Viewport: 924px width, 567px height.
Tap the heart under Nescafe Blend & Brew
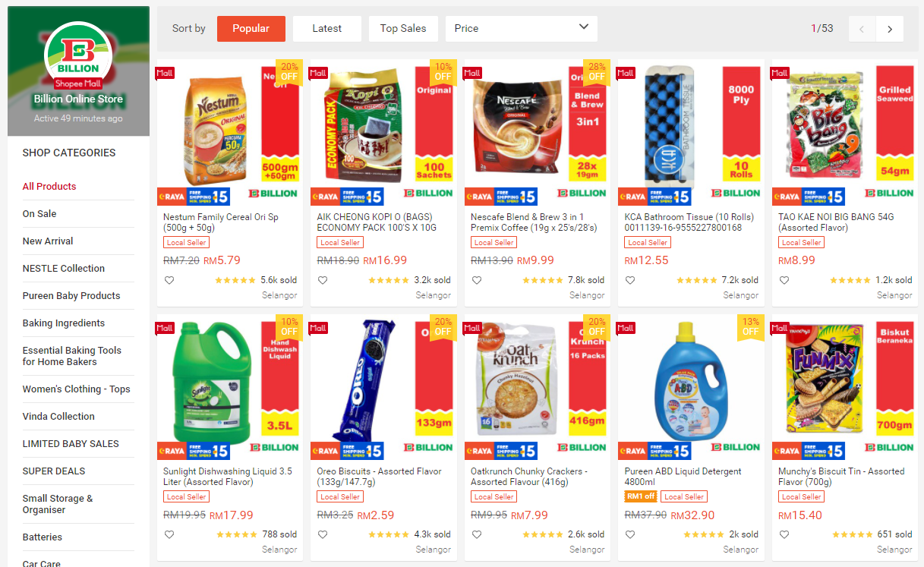[477, 280]
